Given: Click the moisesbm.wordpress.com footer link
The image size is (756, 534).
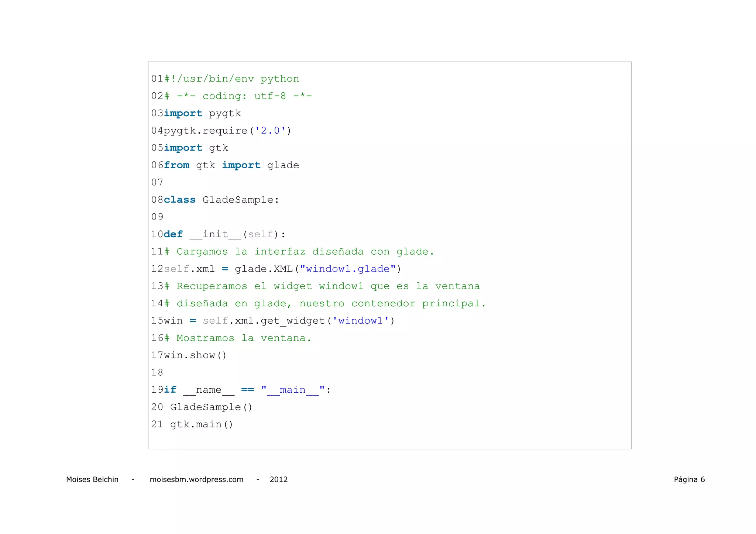Looking at the screenshot, I should tap(196, 479).
